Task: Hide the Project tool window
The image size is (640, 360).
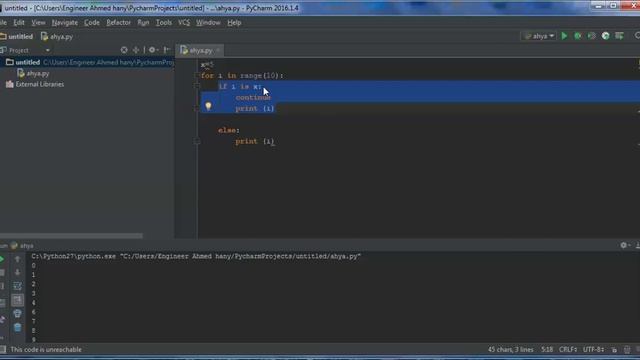Action: coord(167,50)
